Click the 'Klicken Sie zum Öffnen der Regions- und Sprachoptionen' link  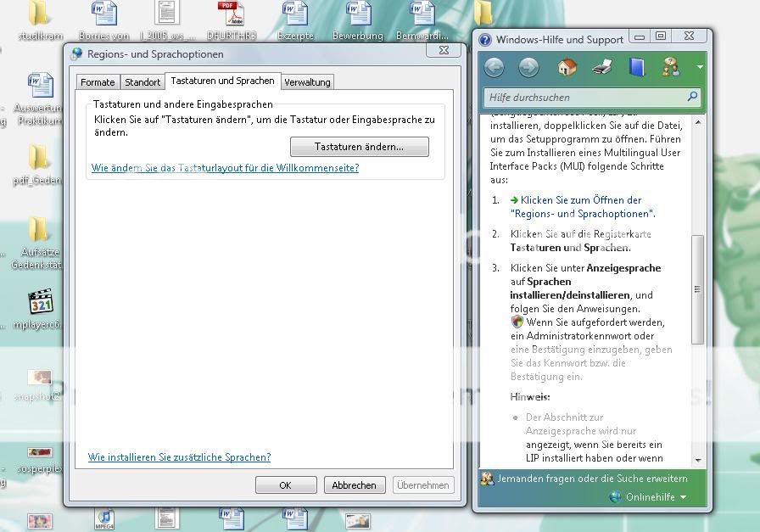(x=582, y=206)
